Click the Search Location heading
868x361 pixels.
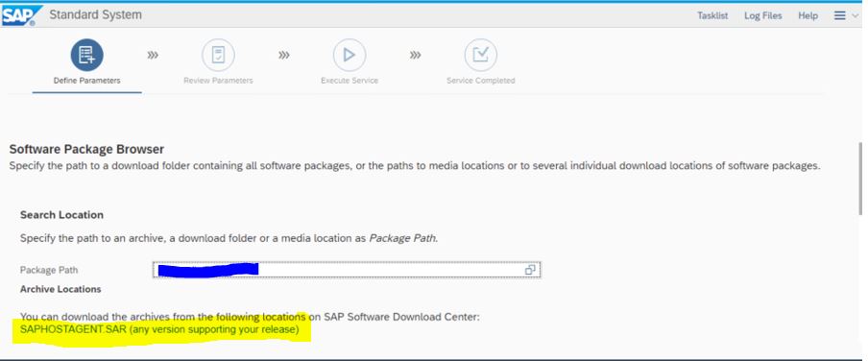61,215
